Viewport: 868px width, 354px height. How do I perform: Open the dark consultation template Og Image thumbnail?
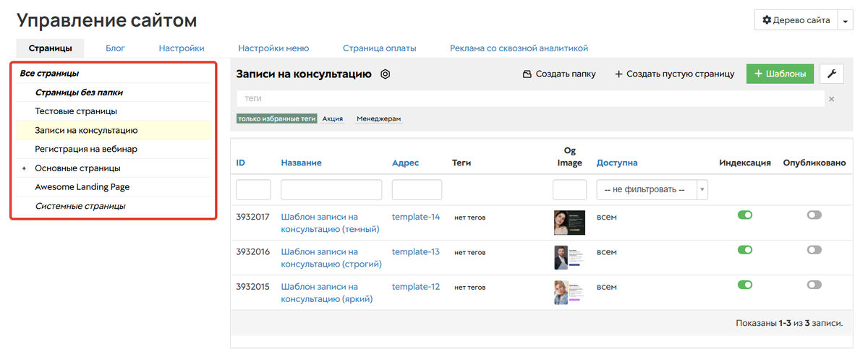(x=569, y=223)
